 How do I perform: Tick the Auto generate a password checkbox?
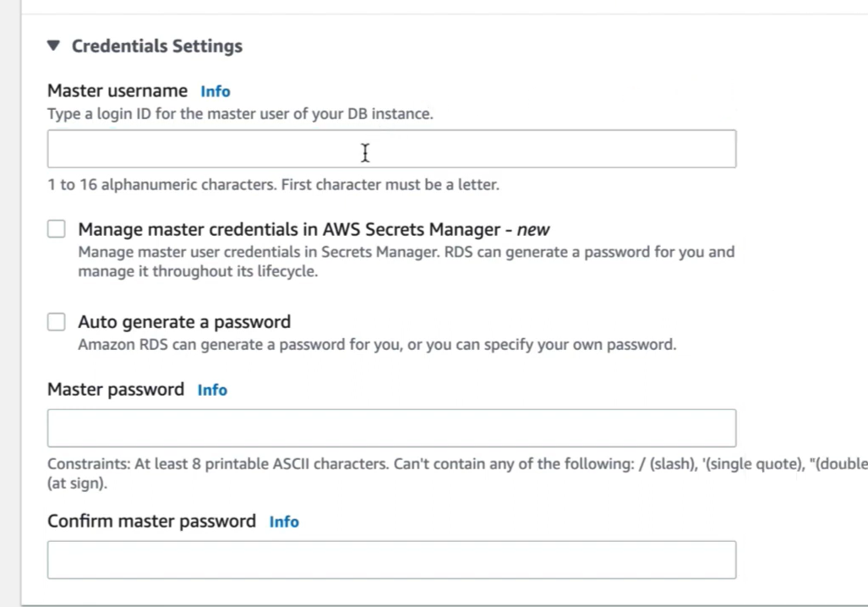coord(57,321)
